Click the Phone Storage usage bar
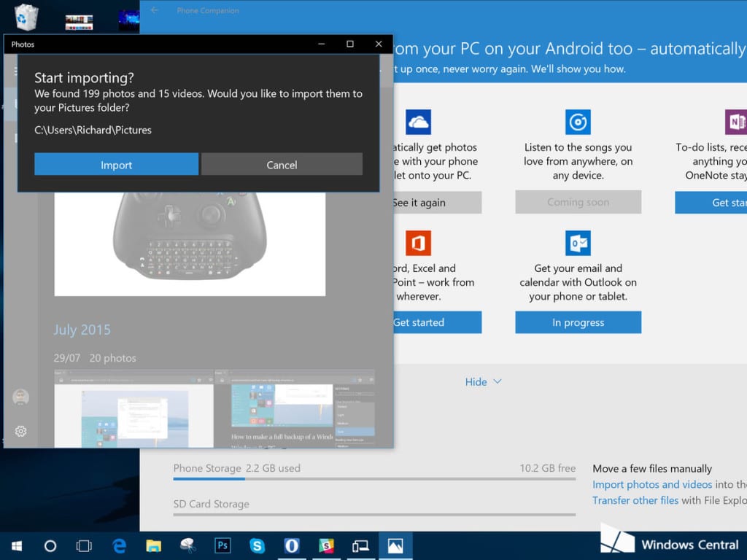 pyautogui.click(x=374, y=479)
